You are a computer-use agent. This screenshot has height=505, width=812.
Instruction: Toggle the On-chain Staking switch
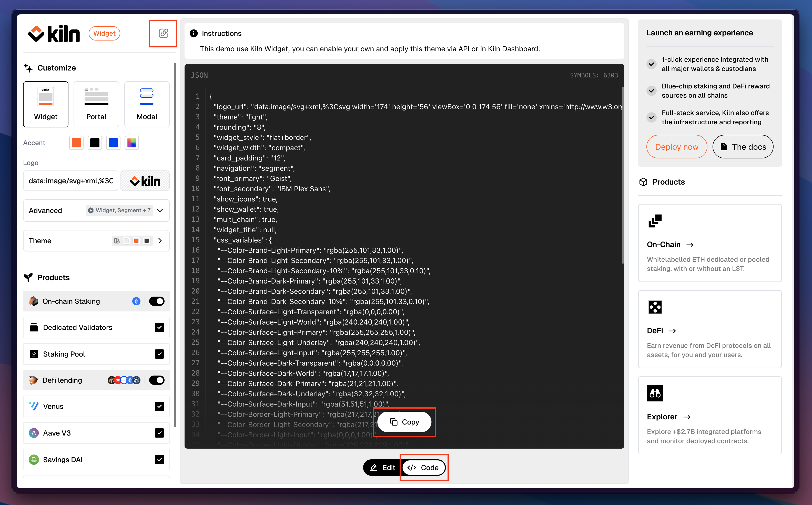click(157, 301)
